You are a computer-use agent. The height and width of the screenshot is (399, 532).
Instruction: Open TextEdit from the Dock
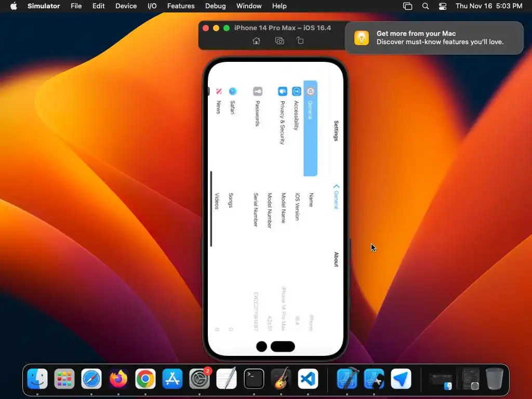227,379
